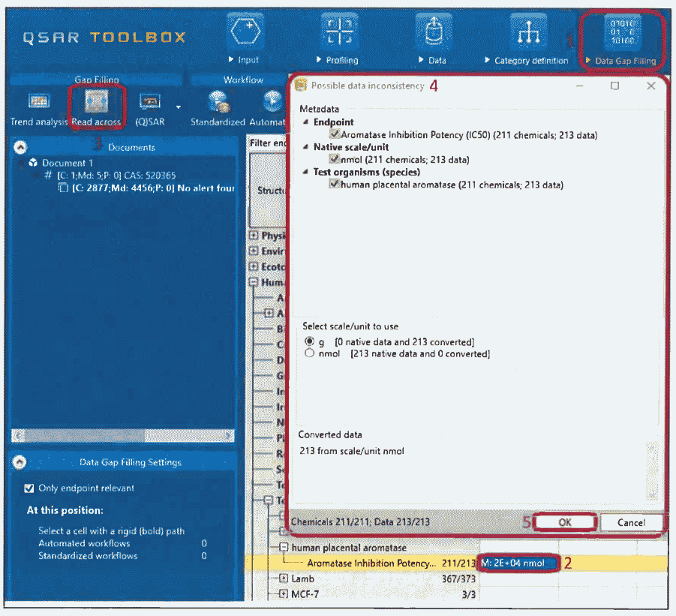Select the Read across tool

point(96,102)
